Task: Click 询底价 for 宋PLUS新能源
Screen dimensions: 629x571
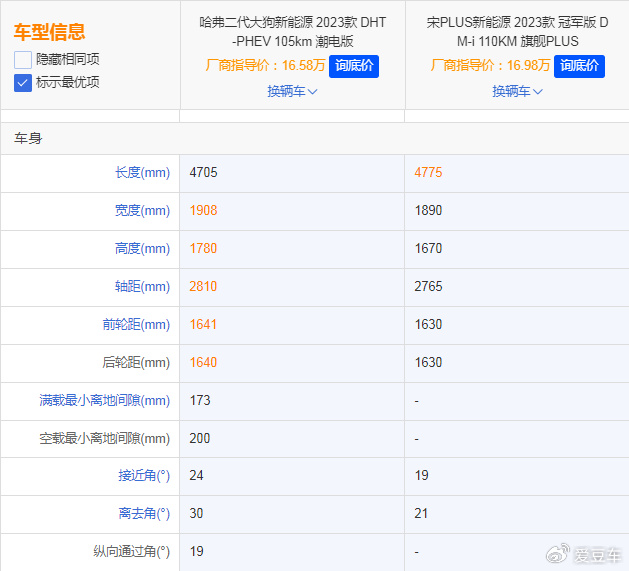Action: click(579, 66)
